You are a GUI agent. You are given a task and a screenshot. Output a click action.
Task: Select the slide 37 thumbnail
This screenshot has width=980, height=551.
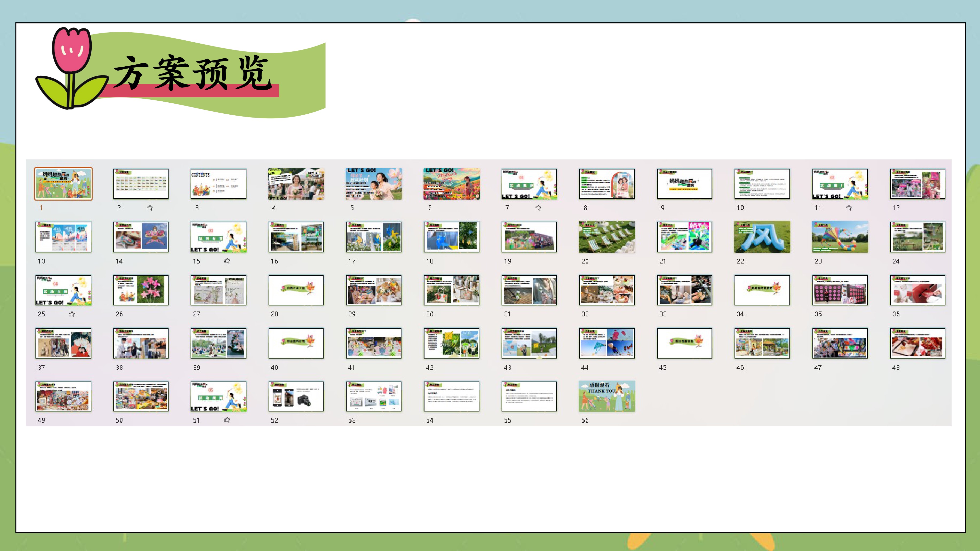(x=63, y=343)
